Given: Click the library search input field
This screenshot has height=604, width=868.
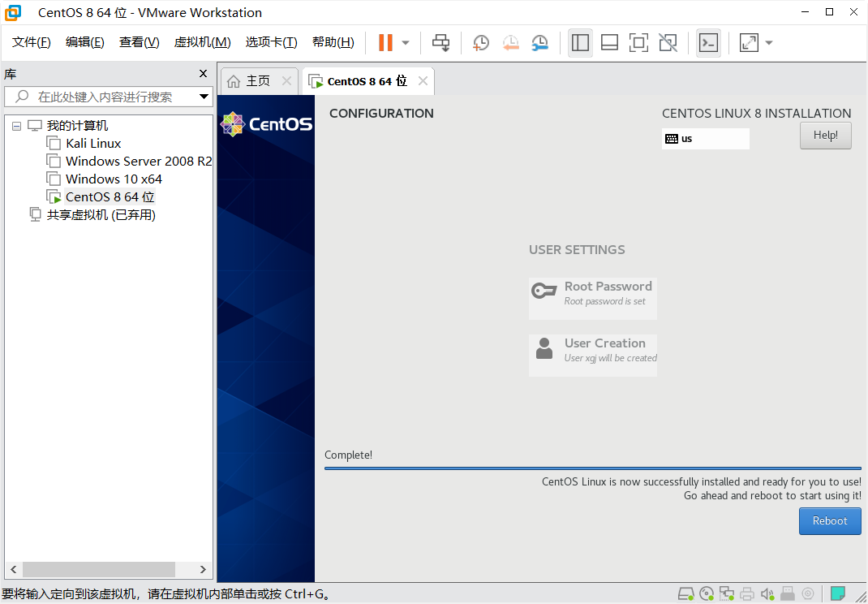Looking at the screenshot, I should 109,97.
